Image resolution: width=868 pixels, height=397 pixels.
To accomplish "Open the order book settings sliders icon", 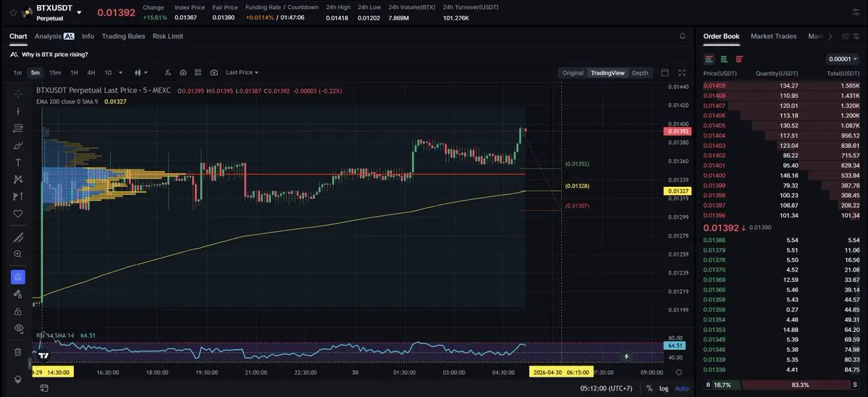I will [856, 36].
